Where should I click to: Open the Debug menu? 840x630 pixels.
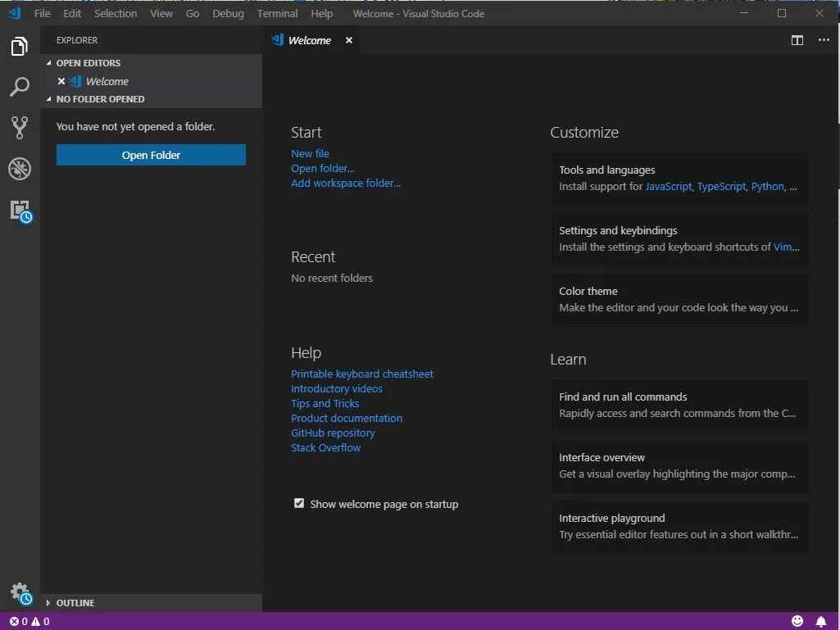228,13
